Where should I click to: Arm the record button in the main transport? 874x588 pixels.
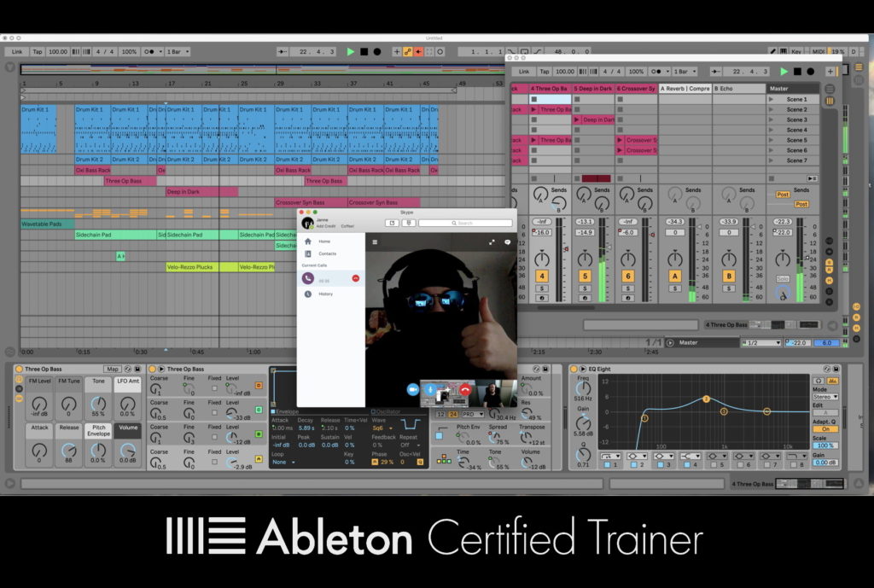(377, 52)
